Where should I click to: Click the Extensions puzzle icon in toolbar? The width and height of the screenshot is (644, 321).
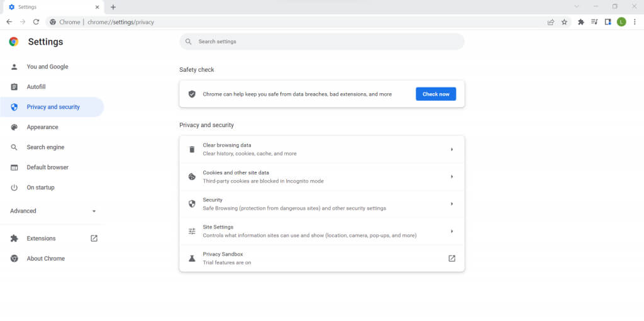(581, 22)
